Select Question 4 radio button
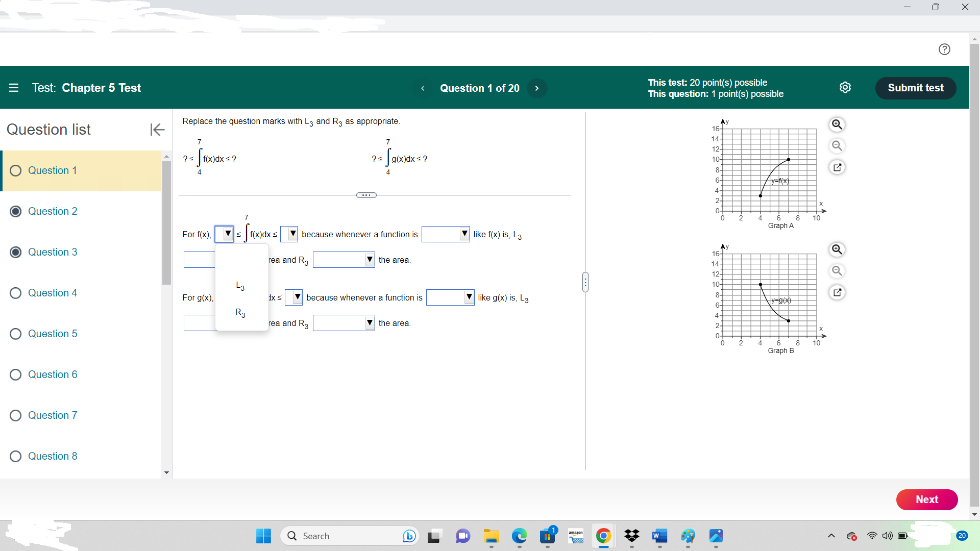The height and width of the screenshot is (551, 980). click(x=16, y=293)
